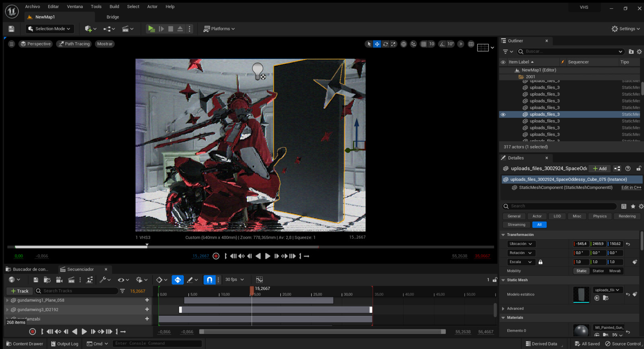
Task: Toggle visibility of selected uploads_files_3 actor
Action: coord(503,115)
